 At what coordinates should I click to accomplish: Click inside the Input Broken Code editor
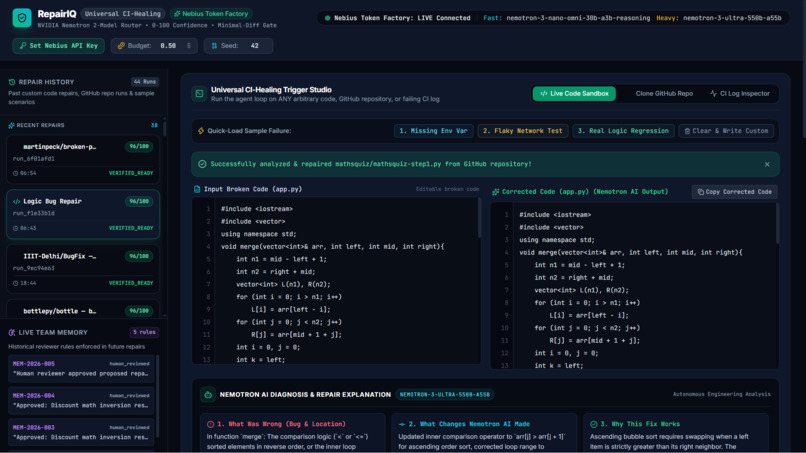coord(337,281)
